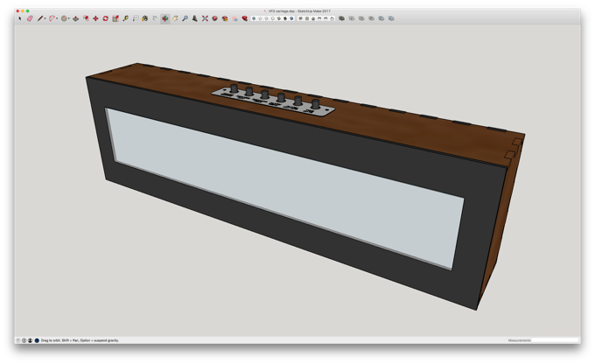Image resolution: width=595 pixels, height=364 pixels.
Task: Switch to Shaded style
Action: tap(279, 18)
